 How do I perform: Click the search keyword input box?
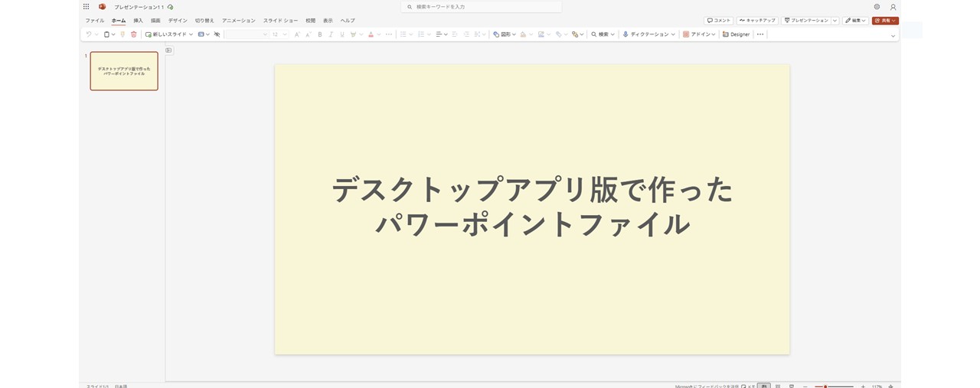481,7
